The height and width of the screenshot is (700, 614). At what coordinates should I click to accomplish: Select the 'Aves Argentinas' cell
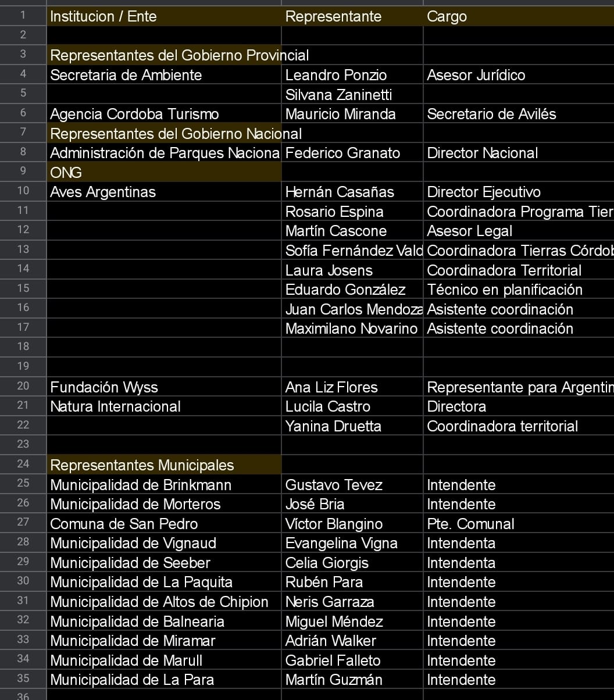pos(164,192)
